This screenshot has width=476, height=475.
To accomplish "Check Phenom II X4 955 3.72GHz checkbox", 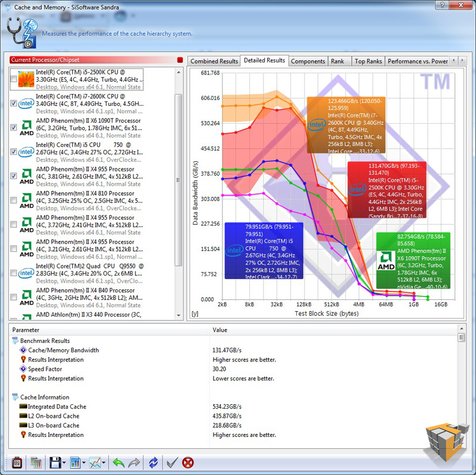I will pos(13,224).
